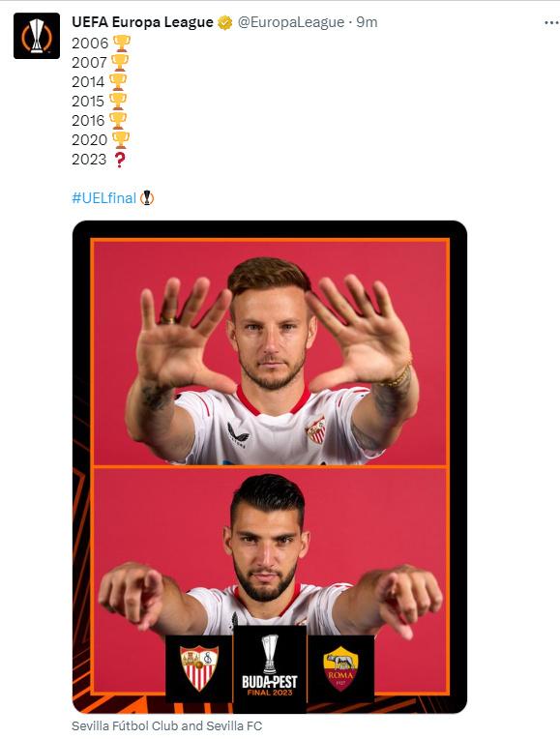Open the @EuropaLeague handle link
Viewport: 560px width, 739px height.
[x=291, y=22]
